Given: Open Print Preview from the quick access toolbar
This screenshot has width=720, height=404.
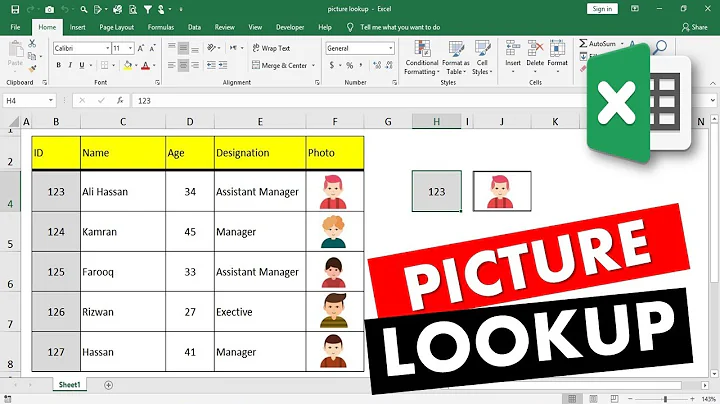Looking at the screenshot, I should point(132,9).
